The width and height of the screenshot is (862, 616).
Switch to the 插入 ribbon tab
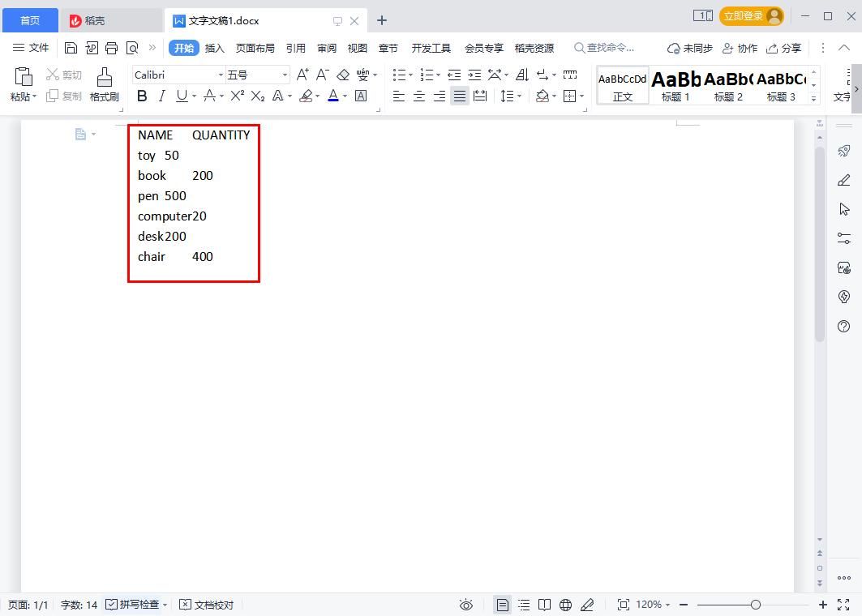[214, 48]
